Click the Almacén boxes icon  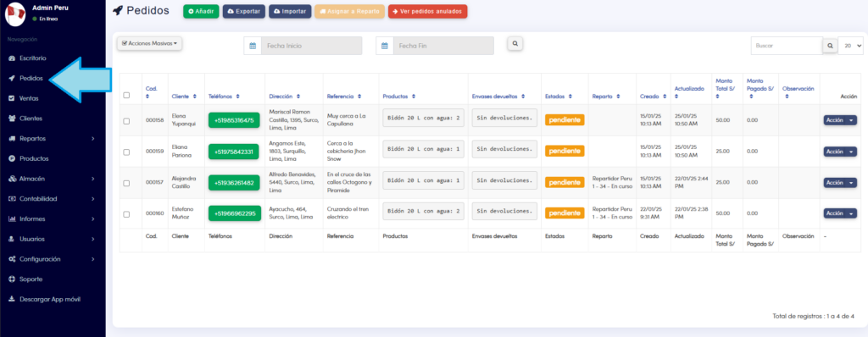click(12, 179)
